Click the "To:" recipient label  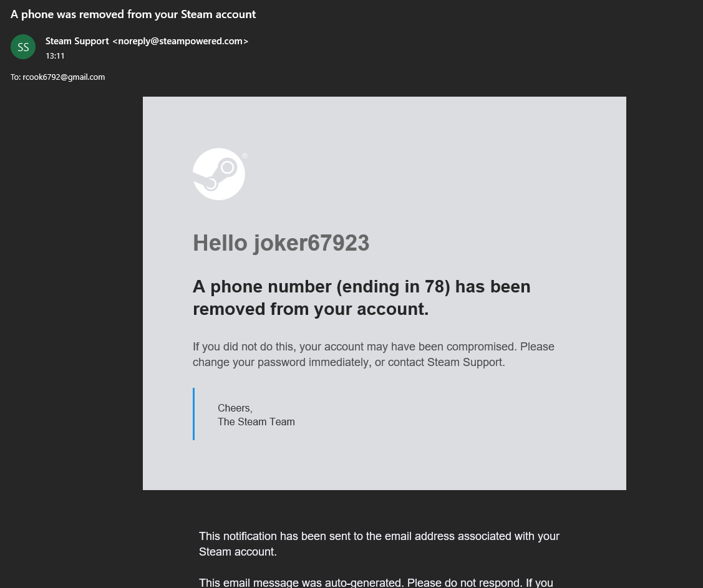pos(16,77)
